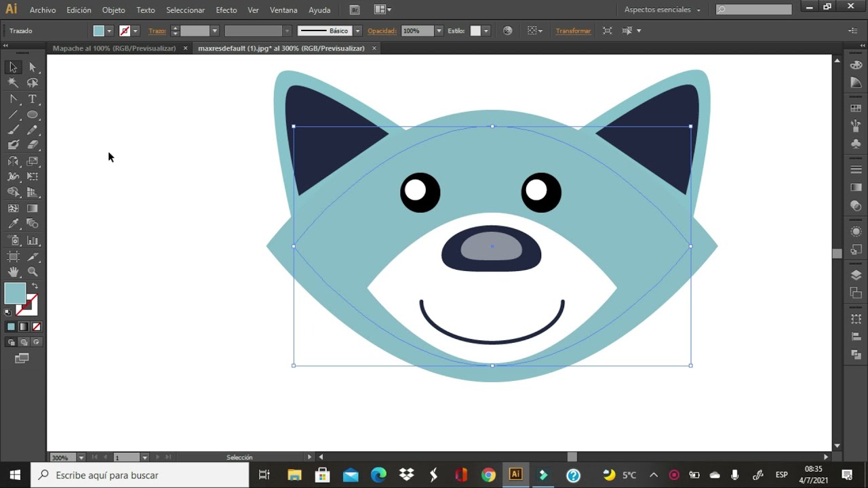This screenshot has width=868, height=488.
Task: Set paint mode to None
Action: (37, 327)
